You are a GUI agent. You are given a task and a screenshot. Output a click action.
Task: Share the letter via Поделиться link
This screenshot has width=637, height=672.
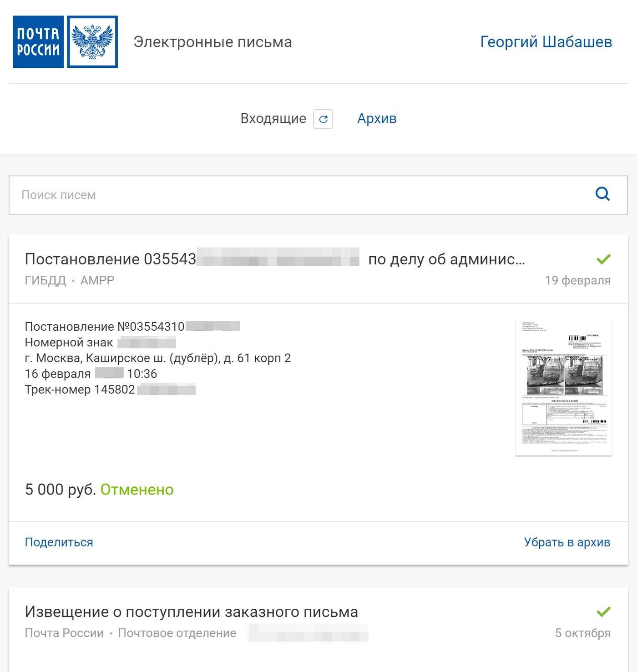coord(59,542)
